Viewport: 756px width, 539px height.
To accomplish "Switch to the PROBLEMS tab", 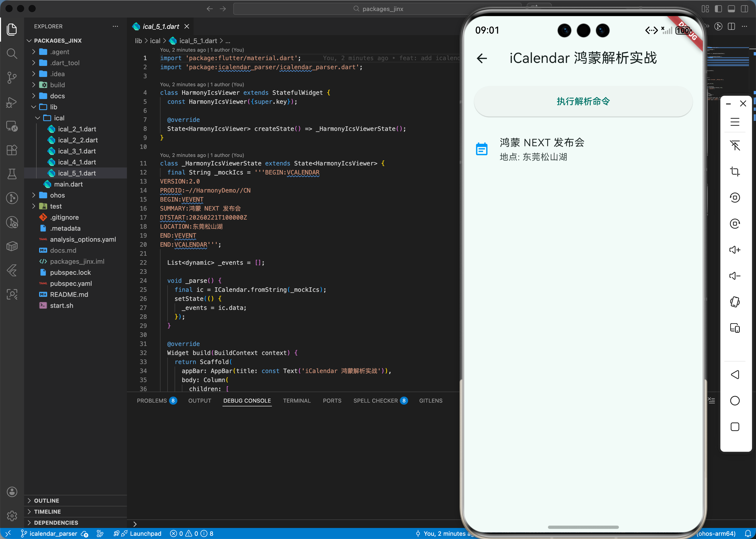I will click(152, 401).
